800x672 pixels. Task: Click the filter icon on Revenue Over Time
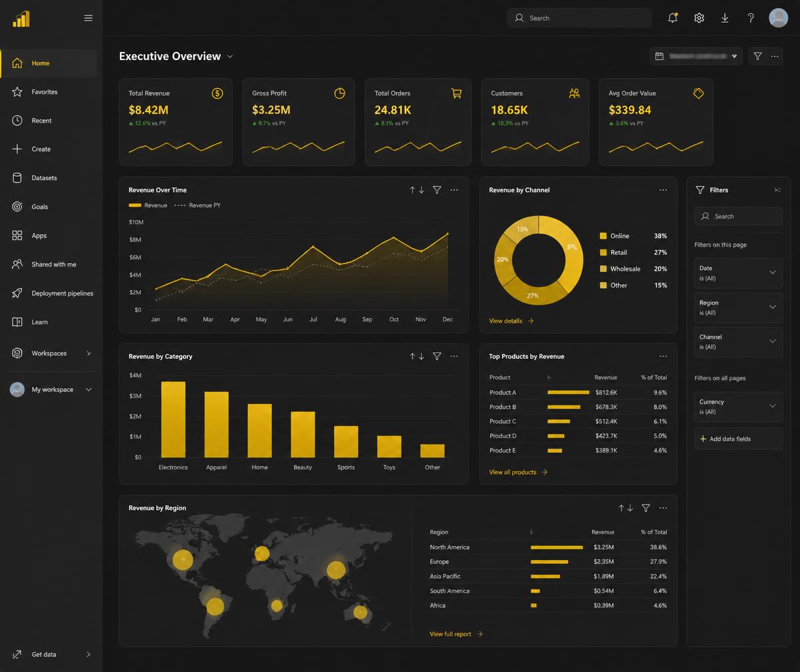[437, 190]
